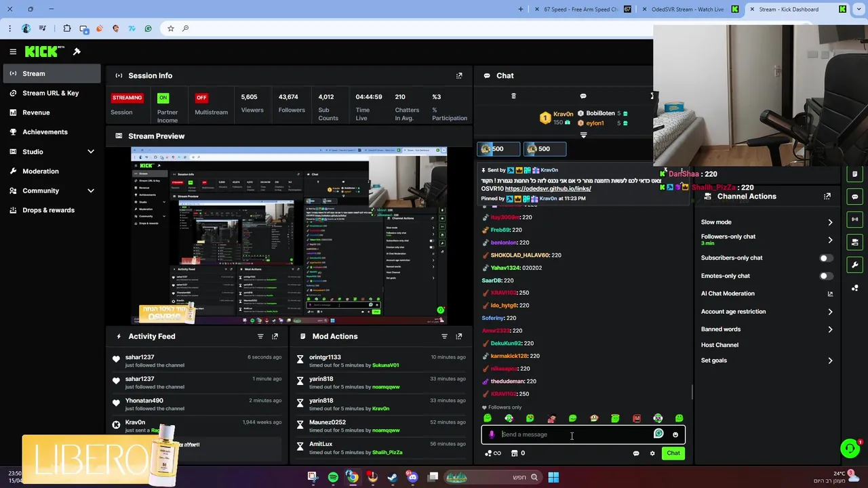Open chat settings gear icon
Image resolution: width=868 pixels, height=488 pixels.
tap(652, 453)
